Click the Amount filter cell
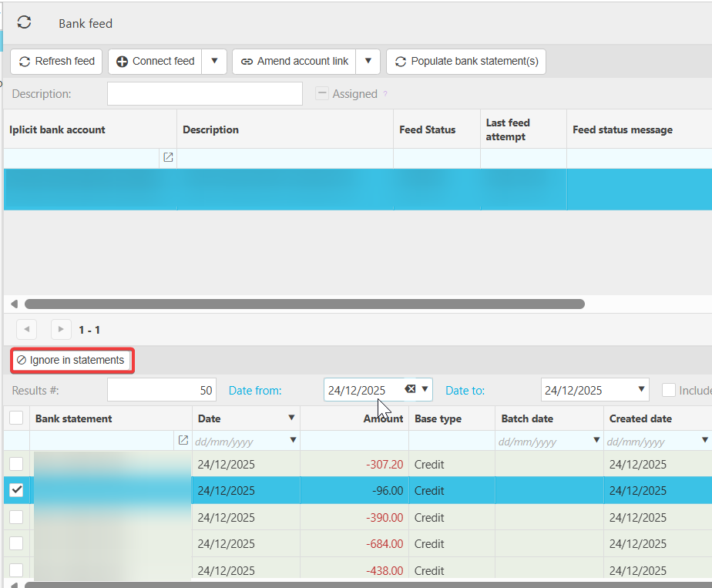This screenshot has height=588, width=712. [354, 440]
